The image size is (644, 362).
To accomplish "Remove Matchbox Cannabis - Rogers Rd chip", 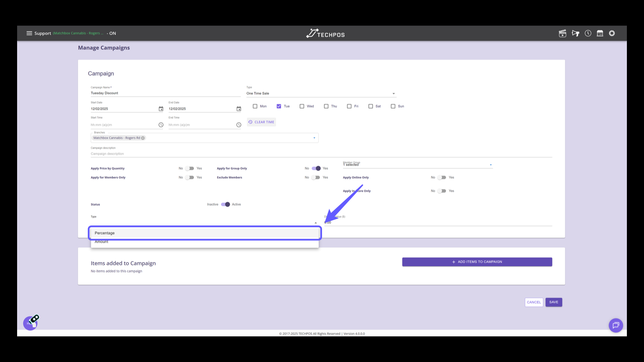I will coord(143,138).
